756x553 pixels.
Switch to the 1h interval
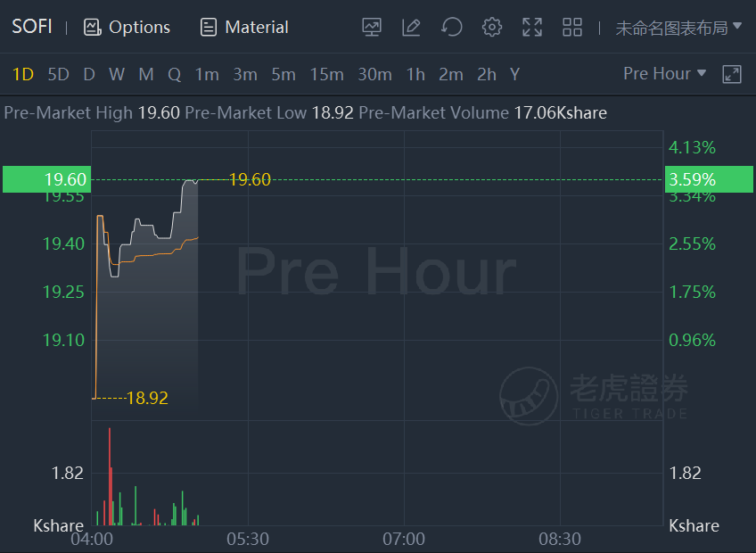[415, 74]
